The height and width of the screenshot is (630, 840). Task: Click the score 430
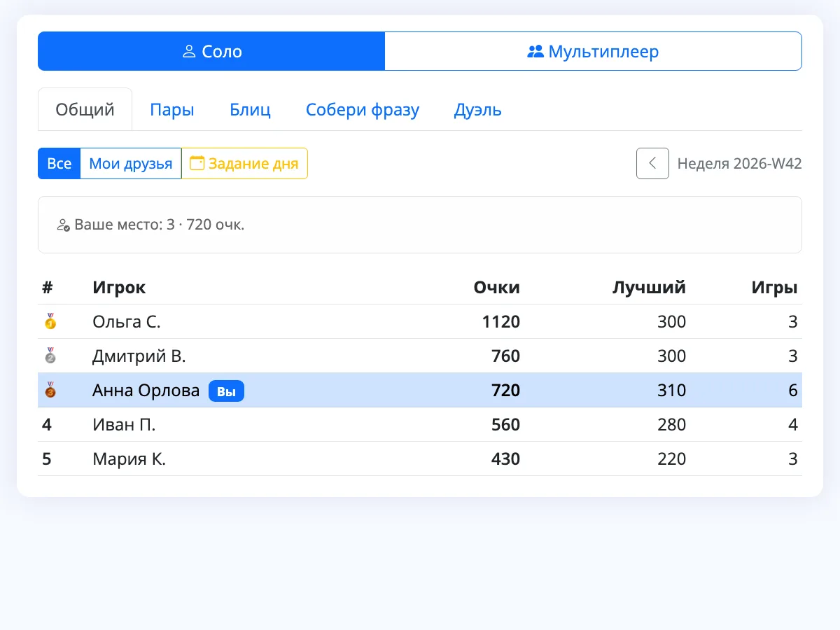pyautogui.click(x=506, y=458)
